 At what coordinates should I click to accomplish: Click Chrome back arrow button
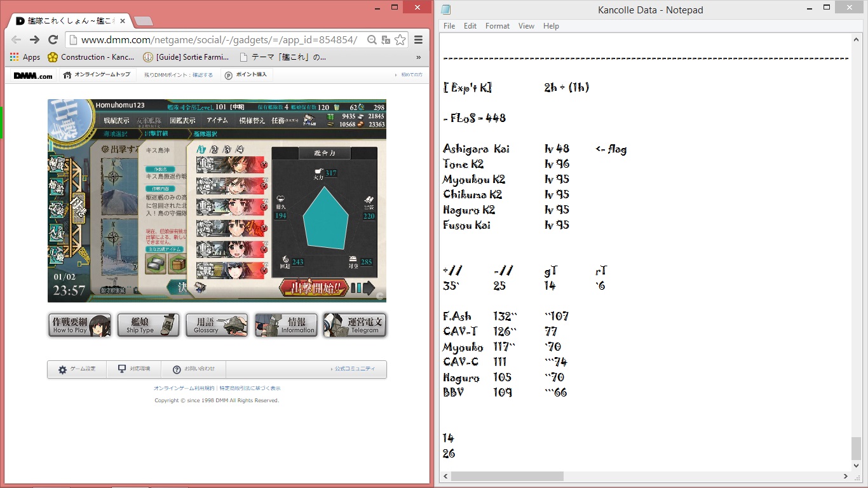pos(16,39)
